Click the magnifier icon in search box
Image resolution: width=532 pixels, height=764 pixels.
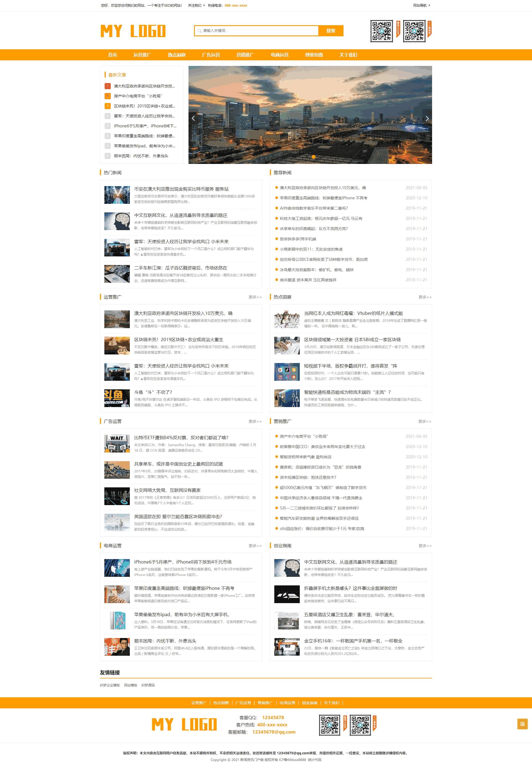coord(200,31)
